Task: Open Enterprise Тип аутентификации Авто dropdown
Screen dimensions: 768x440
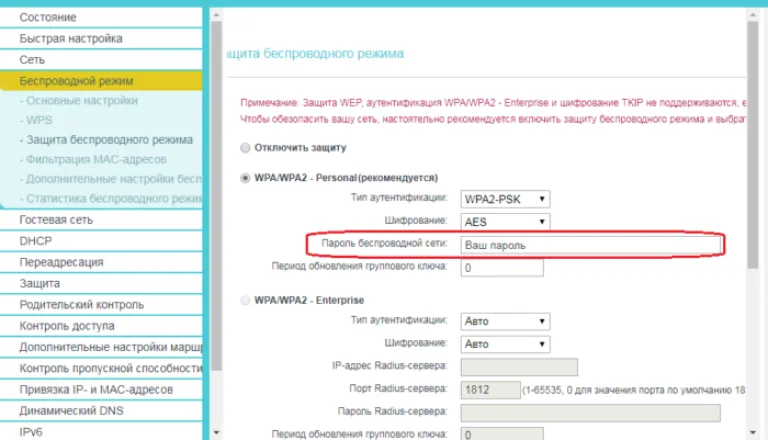Action: coord(505,321)
